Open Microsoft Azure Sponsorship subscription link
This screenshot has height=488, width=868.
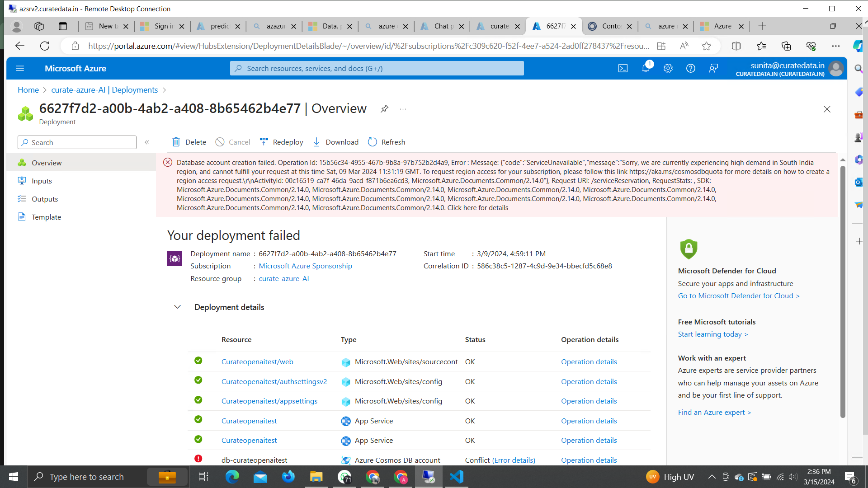point(305,266)
